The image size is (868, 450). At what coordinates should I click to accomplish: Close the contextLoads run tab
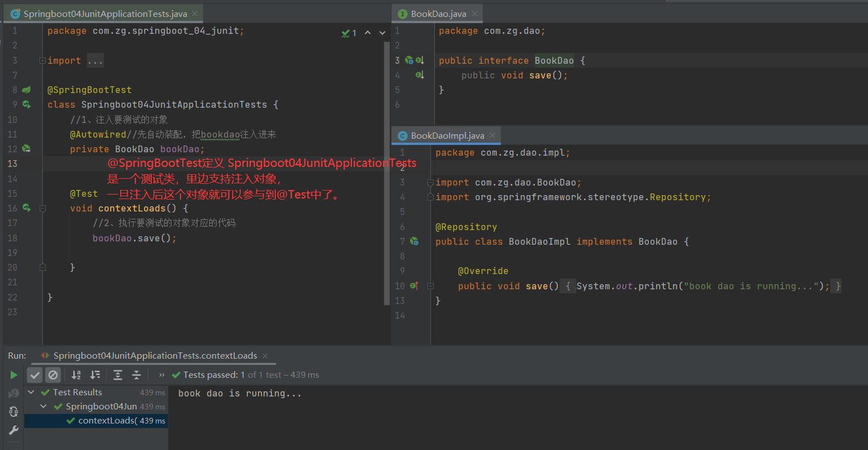(x=265, y=356)
